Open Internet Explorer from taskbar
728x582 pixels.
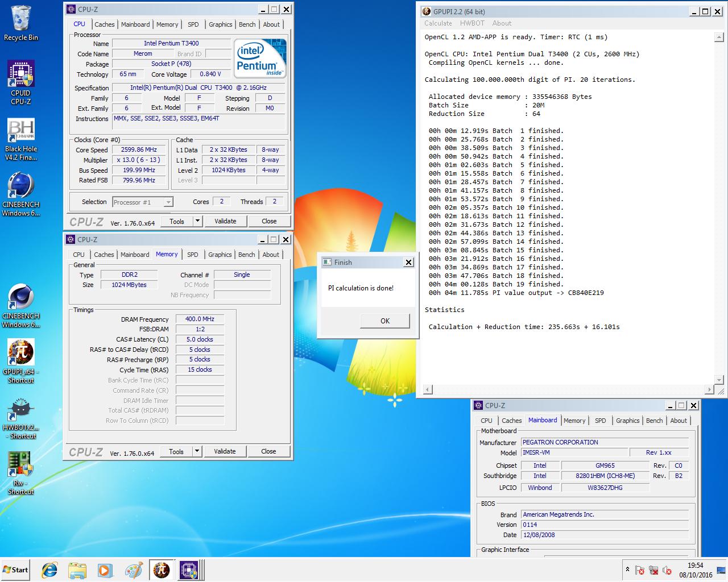pos(49,570)
